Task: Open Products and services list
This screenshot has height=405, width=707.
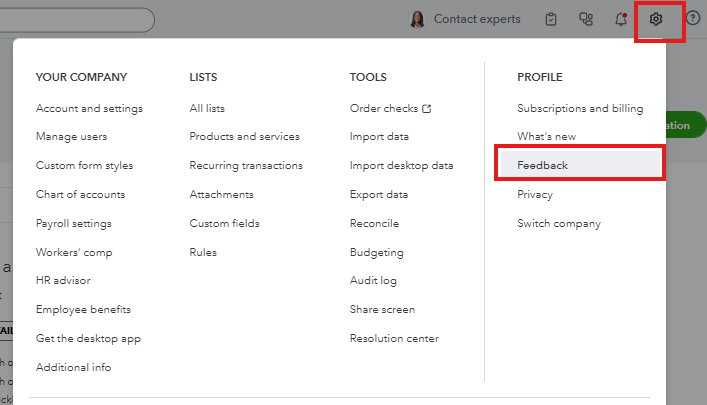Action: [244, 136]
